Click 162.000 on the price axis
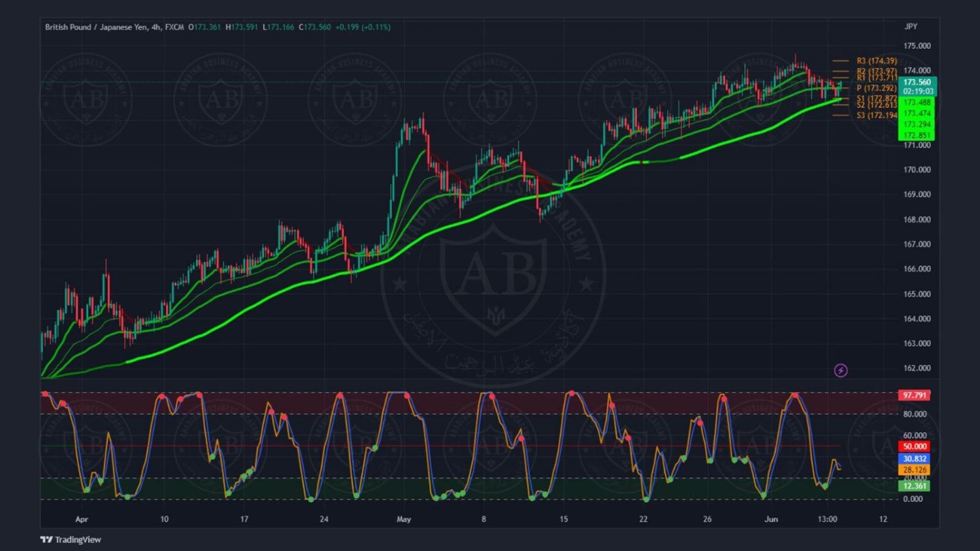 coord(917,368)
